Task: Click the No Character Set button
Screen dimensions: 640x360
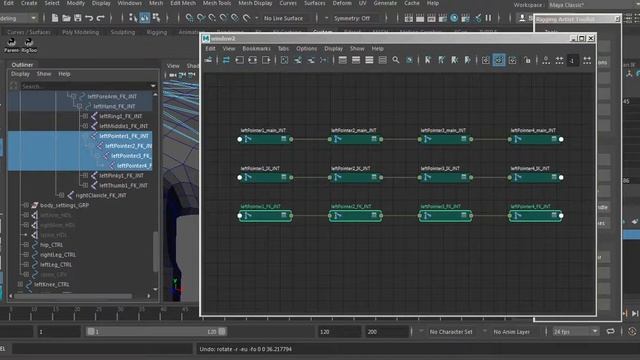Action: click(x=451, y=332)
